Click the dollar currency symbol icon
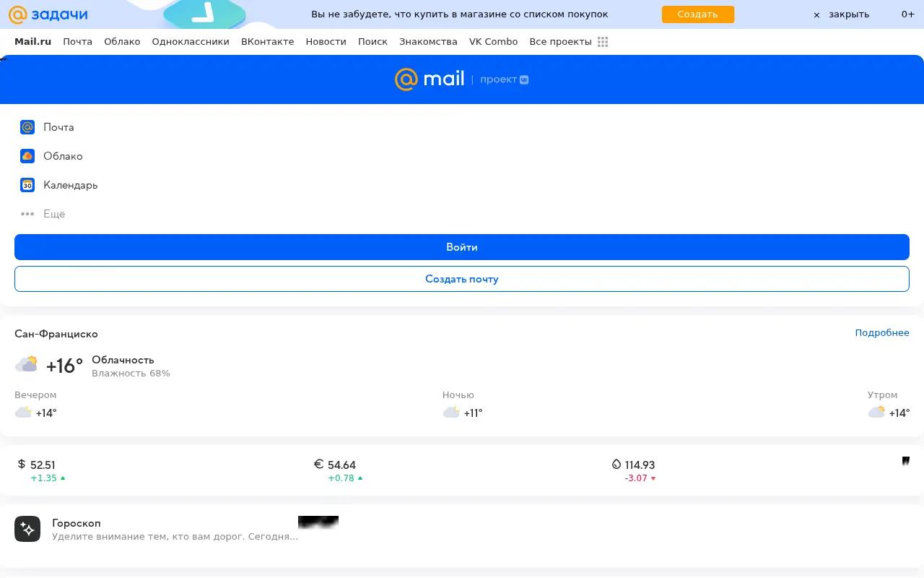The image size is (924, 578). 22,464
